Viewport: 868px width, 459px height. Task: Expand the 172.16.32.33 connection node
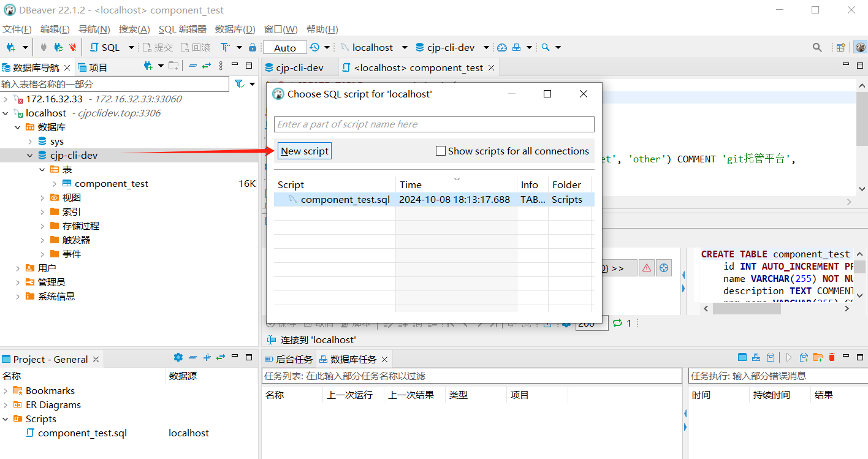coord(6,99)
